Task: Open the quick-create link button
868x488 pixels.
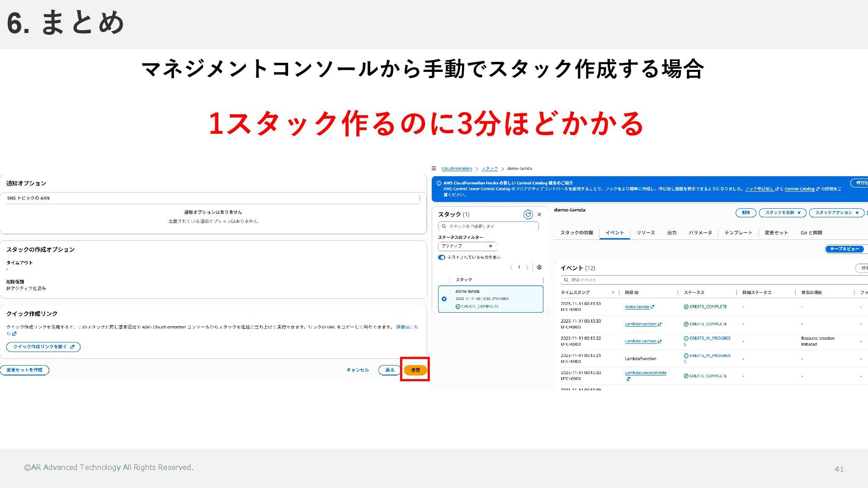Action: point(43,347)
